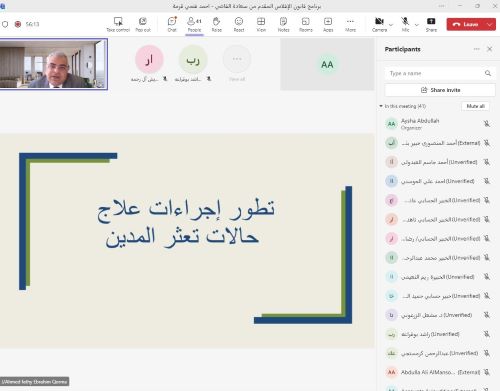Click the Share content button
Screen dimensions: 500x391
tap(431, 24)
